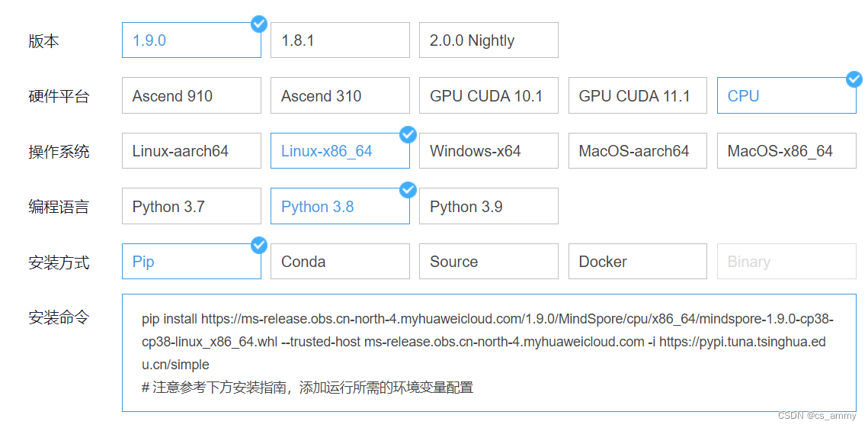Choose Source installation method
The image size is (868, 428).
click(488, 261)
